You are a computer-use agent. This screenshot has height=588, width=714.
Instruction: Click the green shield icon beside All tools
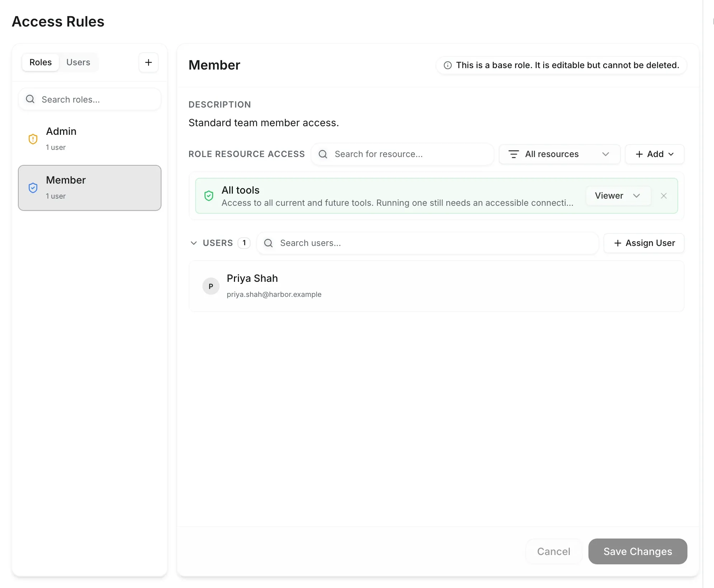pos(209,196)
